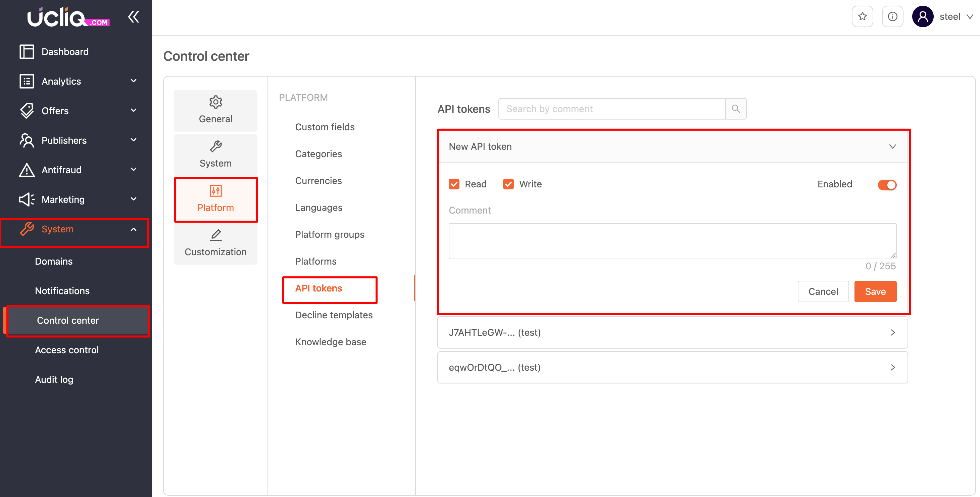Collapse the sidebar with double-chevron icon
Screen dimensions: 980x497
133,17
